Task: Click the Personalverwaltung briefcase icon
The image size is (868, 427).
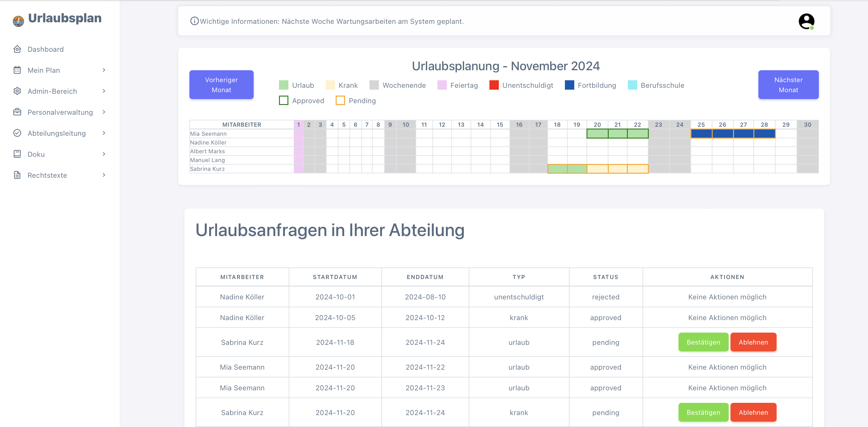Action: point(17,112)
